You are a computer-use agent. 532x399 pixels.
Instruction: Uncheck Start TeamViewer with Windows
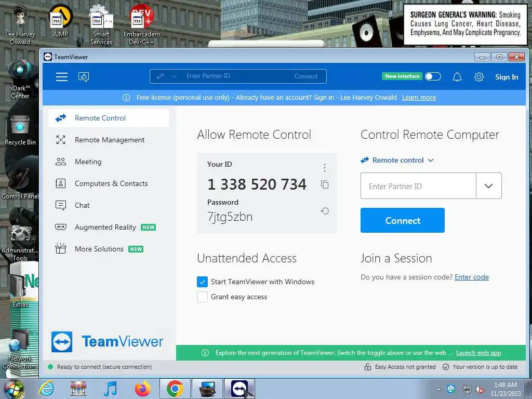[202, 282]
